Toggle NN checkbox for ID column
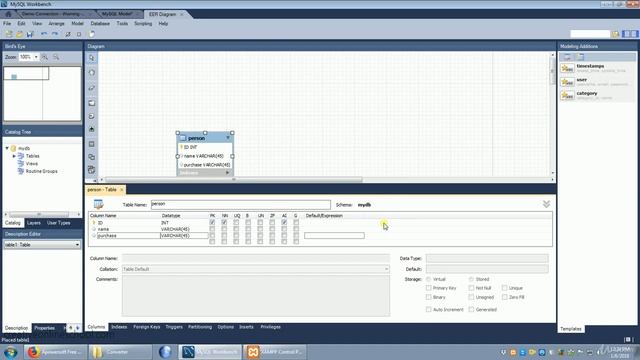The height and width of the screenshot is (360, 640). 224,222
